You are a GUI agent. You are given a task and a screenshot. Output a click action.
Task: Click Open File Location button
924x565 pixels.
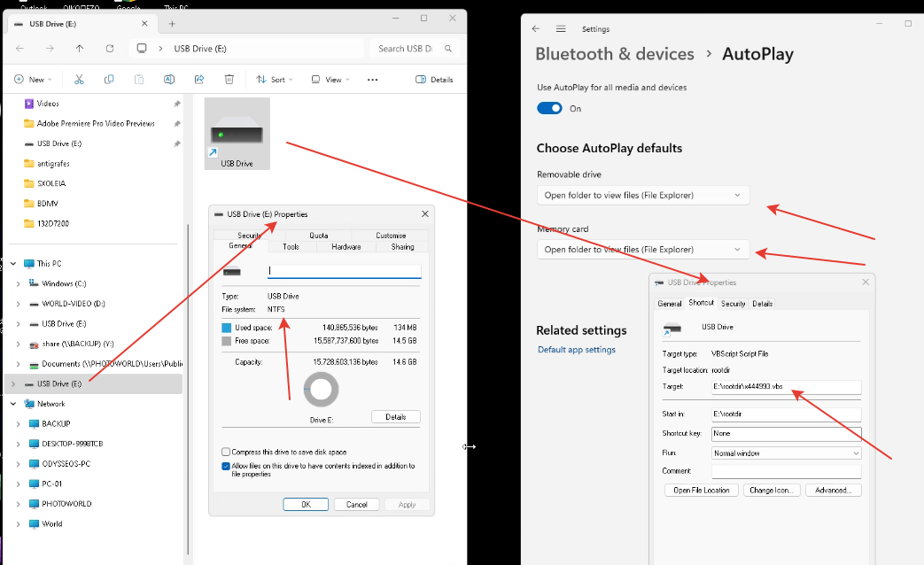click(x=702, y=491)
